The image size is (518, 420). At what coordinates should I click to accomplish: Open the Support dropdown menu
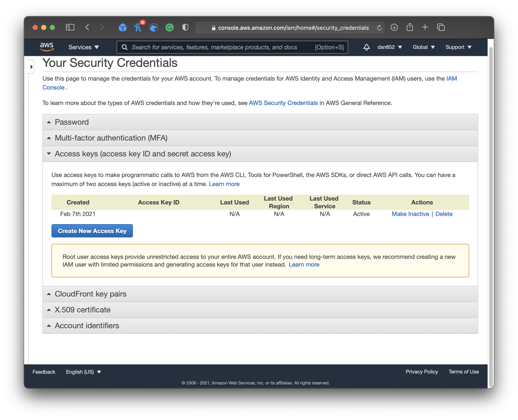[x=458, y=47]
